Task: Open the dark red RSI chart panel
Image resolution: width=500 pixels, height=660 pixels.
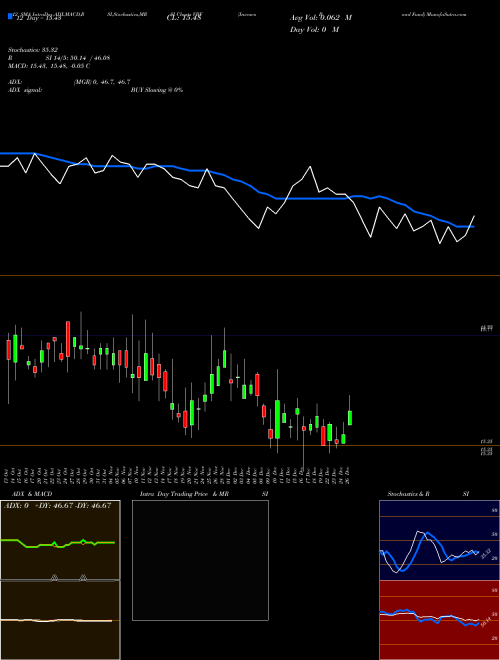Action: [439, 620]
